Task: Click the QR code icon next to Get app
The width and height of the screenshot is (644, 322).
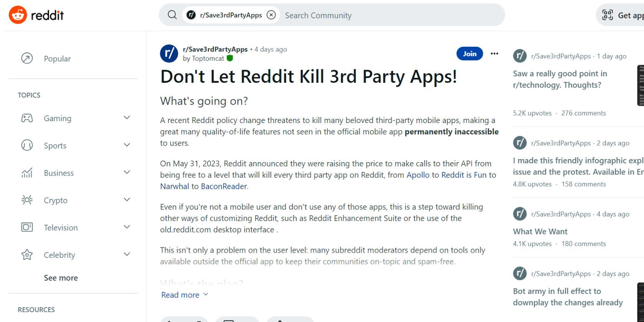Action: point(608,15)
